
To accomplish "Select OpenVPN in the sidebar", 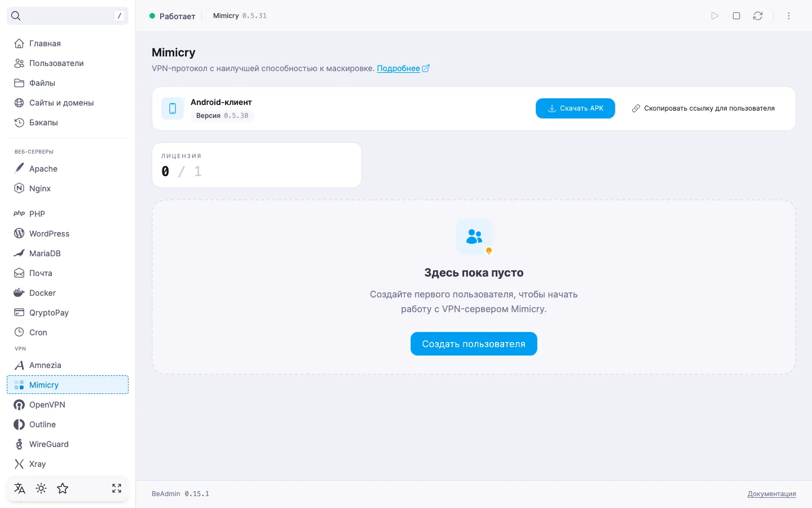I will click(68, 405).
